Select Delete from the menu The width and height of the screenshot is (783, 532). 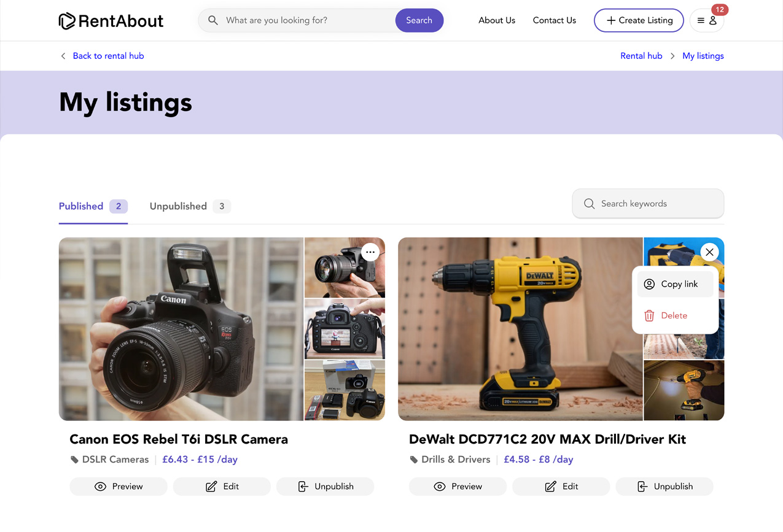[x=675, y=315]
